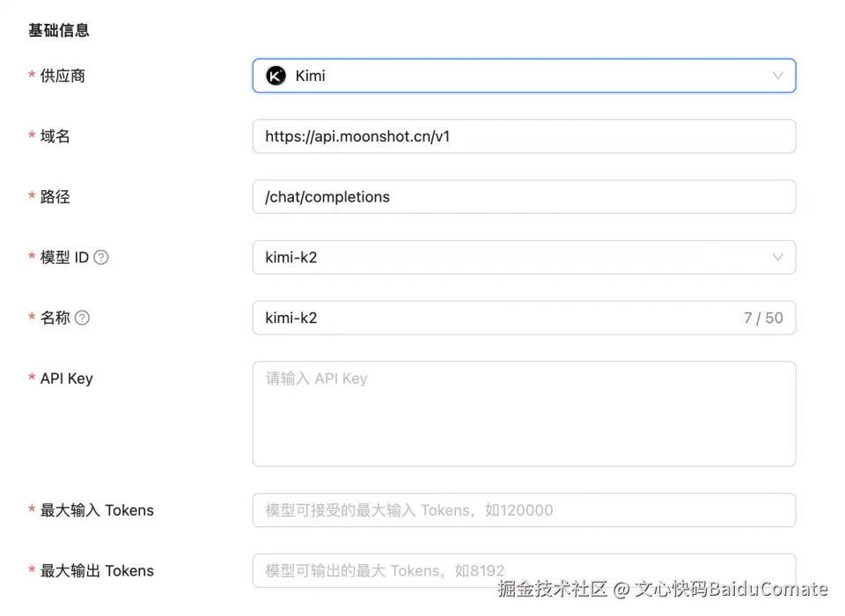Focus the API Key text area
This screenshot has height=616, width=845.
[x=524, y=414]
